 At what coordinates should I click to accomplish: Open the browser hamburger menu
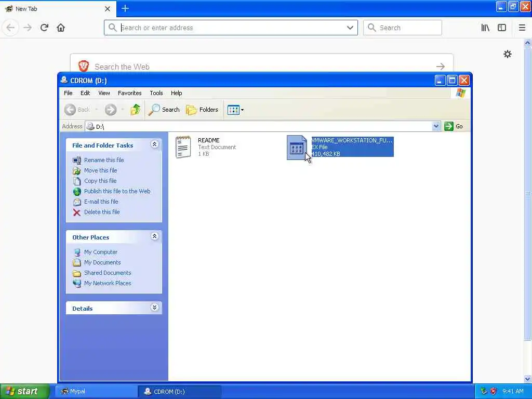pos(522,28)
